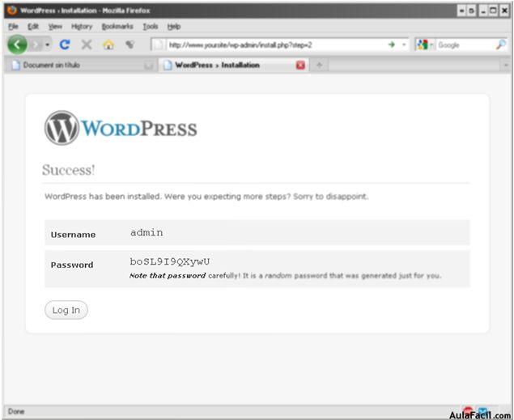Open the Tools menu
This screenshot has width=514, height=420.
[x=150, y=27]
